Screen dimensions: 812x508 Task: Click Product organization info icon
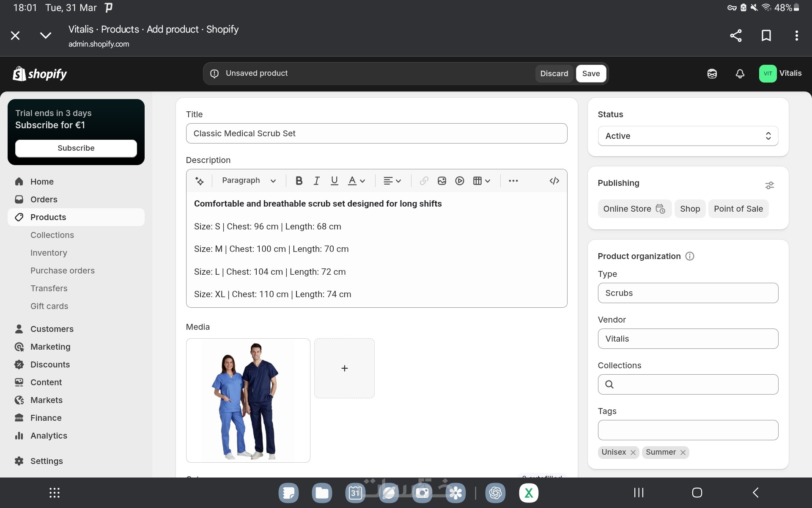coord(689,256)
